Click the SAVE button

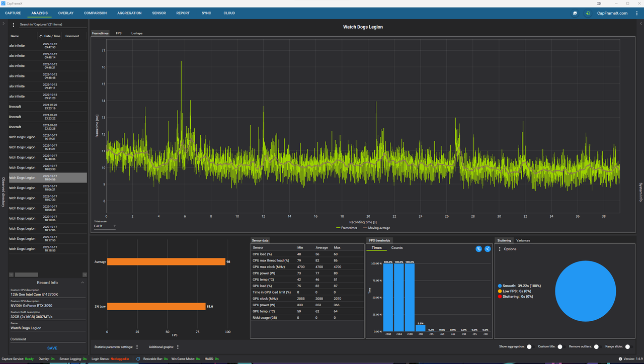click(52, 348)
